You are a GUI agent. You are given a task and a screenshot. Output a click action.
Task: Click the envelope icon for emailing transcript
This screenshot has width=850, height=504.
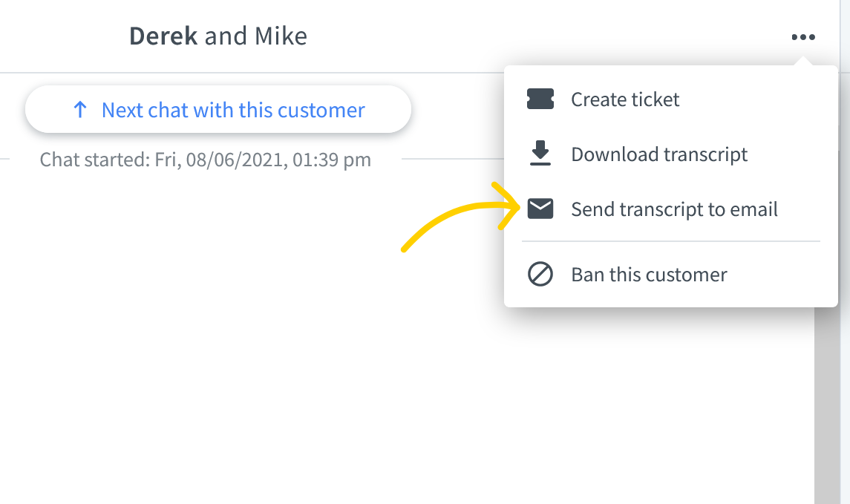[x=540, y=209]
